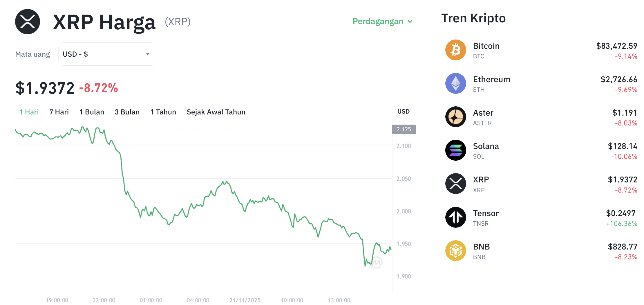Switch to the 7 Hari chart tab

pyautogui.click(x=59, y=112)
